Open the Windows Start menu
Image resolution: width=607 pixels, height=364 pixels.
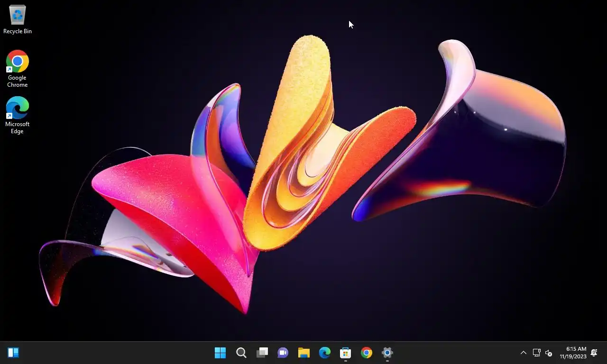click(x=221, y=353)
